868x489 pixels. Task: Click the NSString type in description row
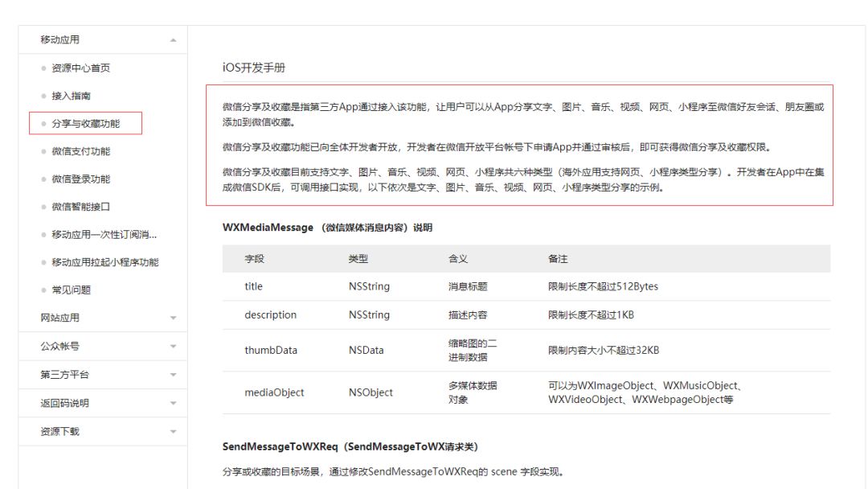(x=369, y=314)
